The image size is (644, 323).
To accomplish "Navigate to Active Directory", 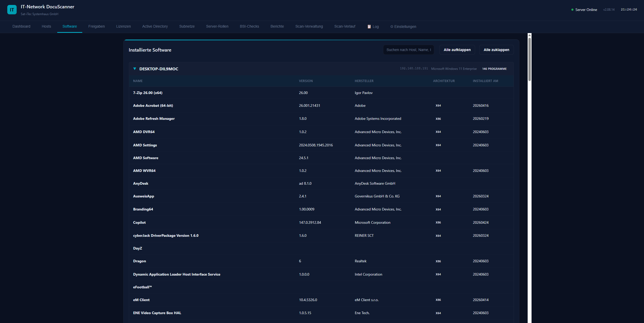I will (x=155, y=26).
